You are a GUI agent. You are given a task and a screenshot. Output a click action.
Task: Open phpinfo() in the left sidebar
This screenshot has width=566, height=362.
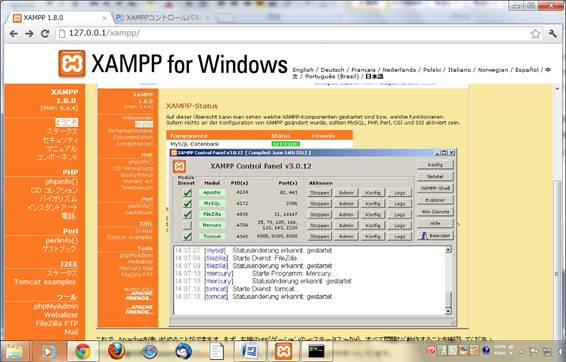click(61, 182)
